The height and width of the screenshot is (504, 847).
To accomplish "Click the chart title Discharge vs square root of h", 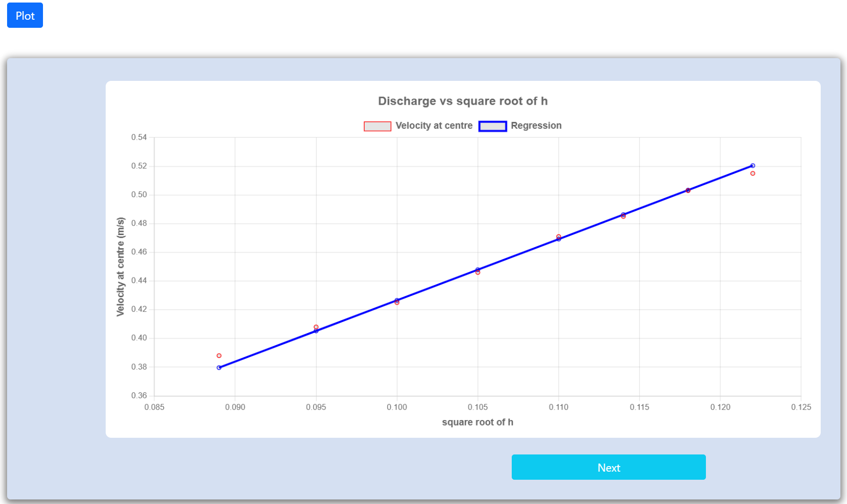I will pos(463,101).
